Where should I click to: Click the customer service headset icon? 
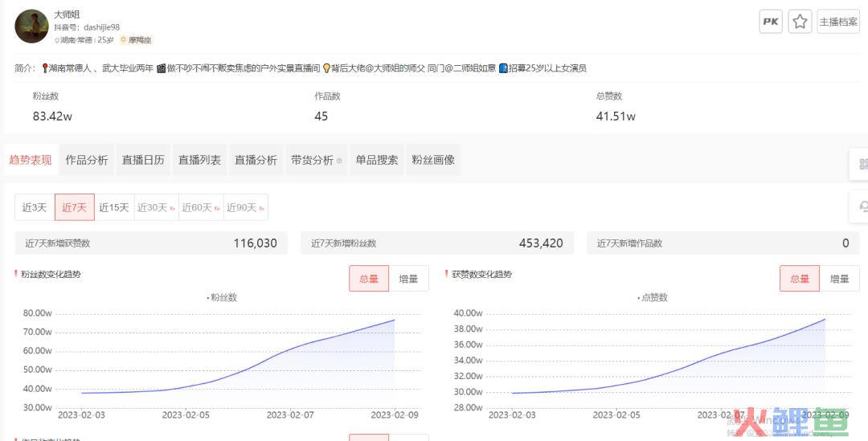pos(863,206)
